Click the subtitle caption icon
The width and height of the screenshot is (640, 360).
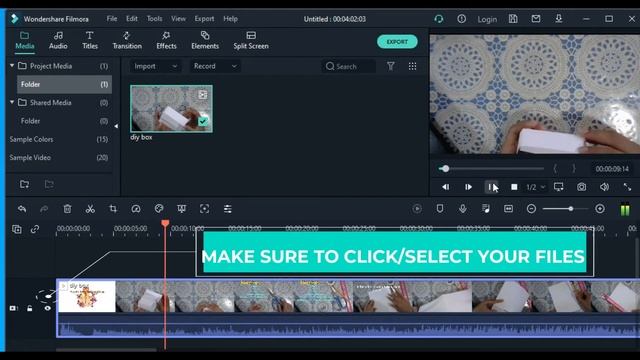pos(508,209)
